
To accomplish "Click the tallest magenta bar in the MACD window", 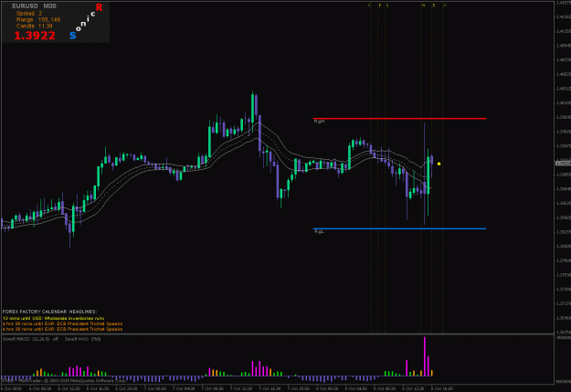I will pyautogui.click(x=424, y=356).
